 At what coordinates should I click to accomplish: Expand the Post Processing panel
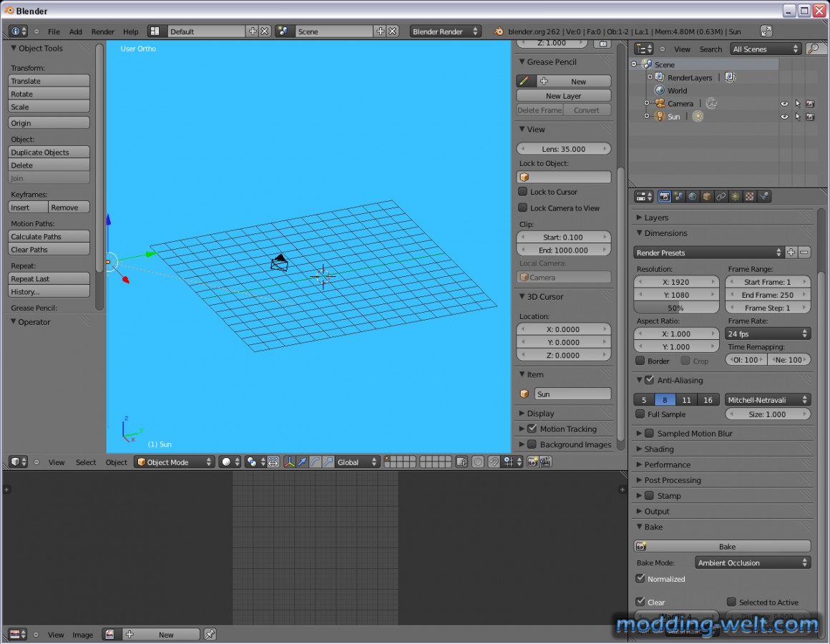[x=673, y=480]
